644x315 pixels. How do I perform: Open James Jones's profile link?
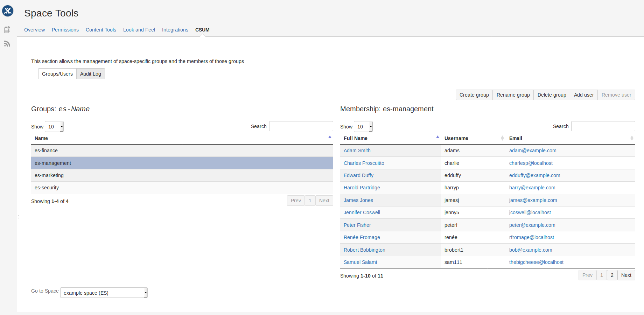pyautogui.click(x=358, y=200)
